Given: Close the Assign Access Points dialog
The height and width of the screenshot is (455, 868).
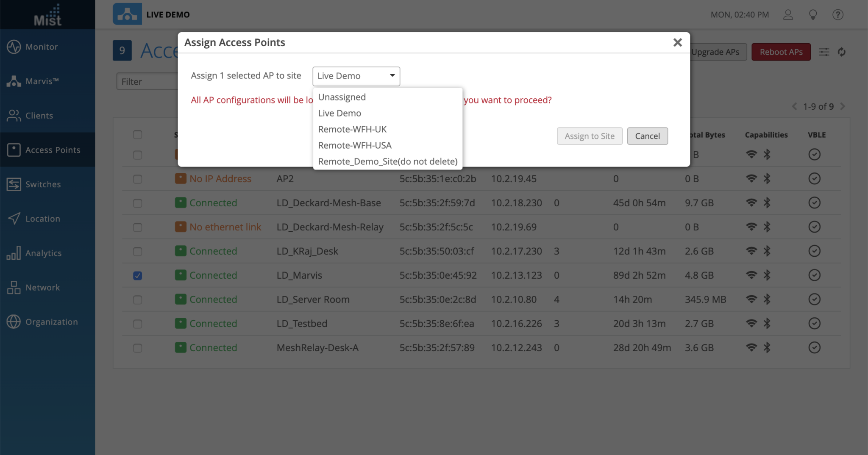Looking at the screenshot, I should [x=677, y=42].
